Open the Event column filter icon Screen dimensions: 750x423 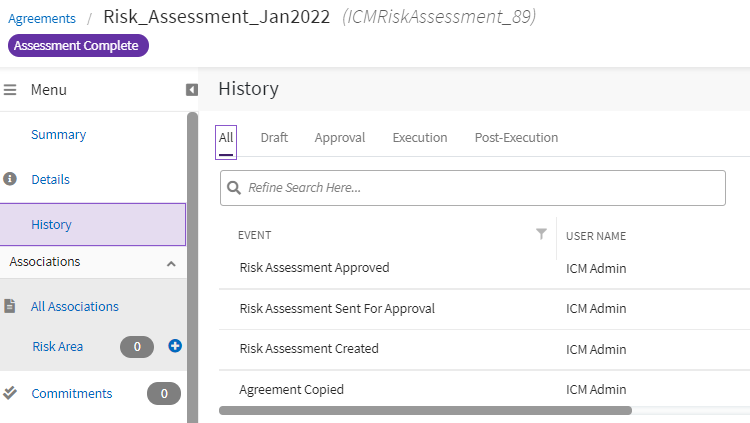point(541,234)
